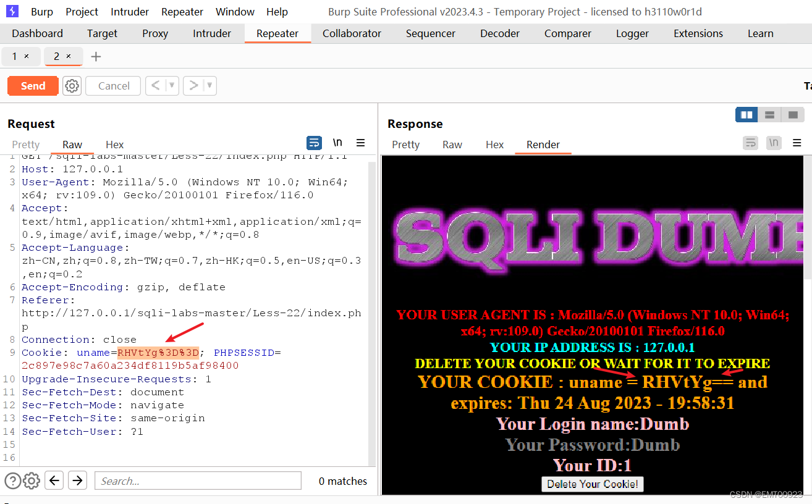
Task: Expand request history forward dropdown arrow
Action: click(x=210, y=86)
